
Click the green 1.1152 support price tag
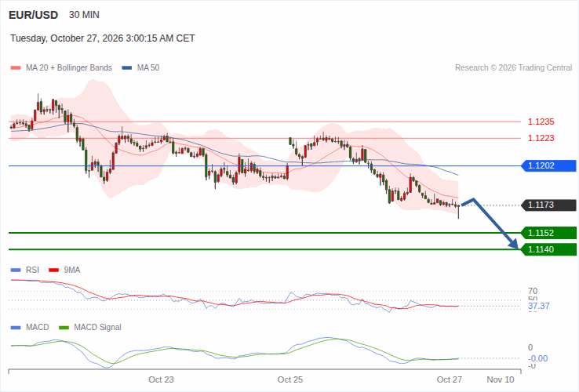(x=548, y=233)
